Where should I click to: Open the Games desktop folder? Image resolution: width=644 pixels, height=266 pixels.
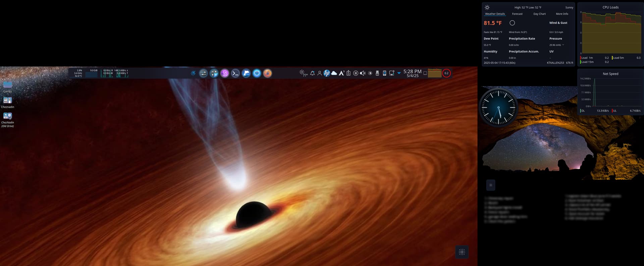tap(7, 86)
